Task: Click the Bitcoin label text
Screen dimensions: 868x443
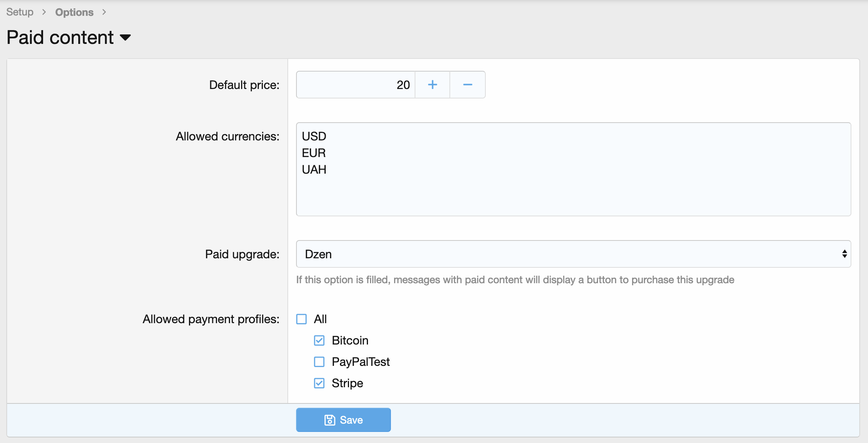Action: (350, 341)
